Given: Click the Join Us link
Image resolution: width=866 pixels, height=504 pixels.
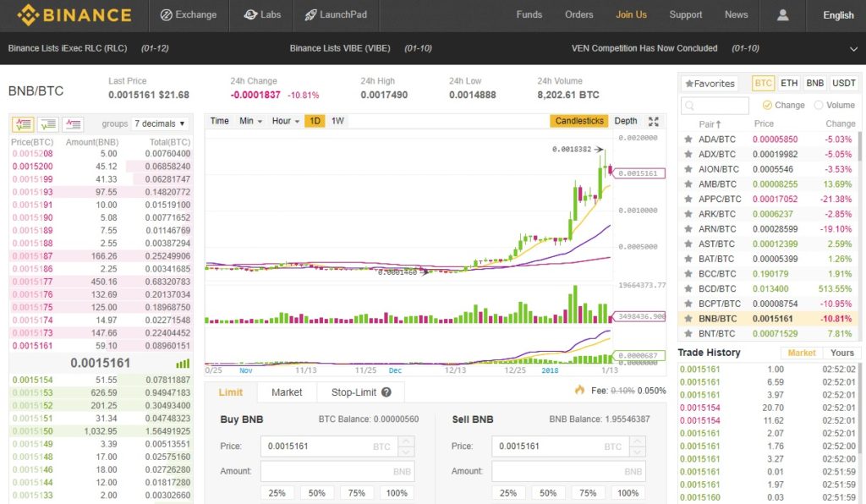Looking at the screenshot, I should click(x=631, y=15).
